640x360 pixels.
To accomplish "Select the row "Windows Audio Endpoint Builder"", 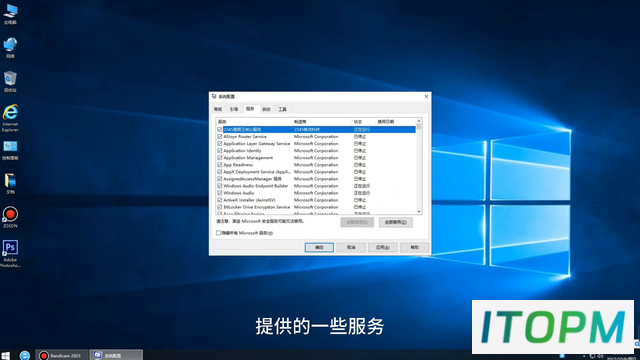I will click(x=316, y=186).
